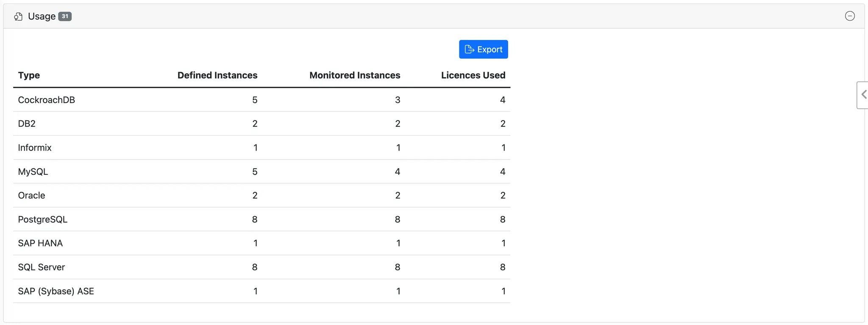Click the 31 count badge

(x=65, y=16)
